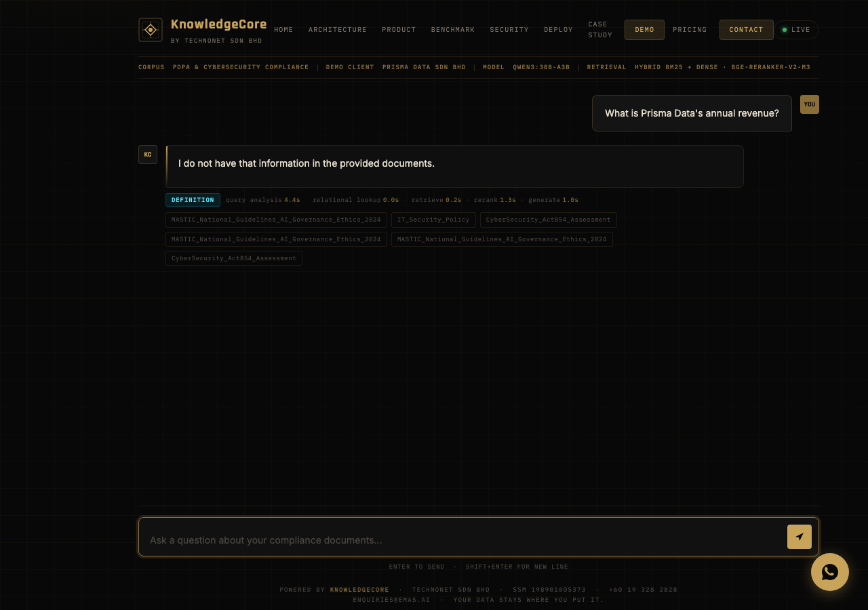Click the KnowledgeCore diamond logo icon
The image size is (868, 610).
point(151,30)
